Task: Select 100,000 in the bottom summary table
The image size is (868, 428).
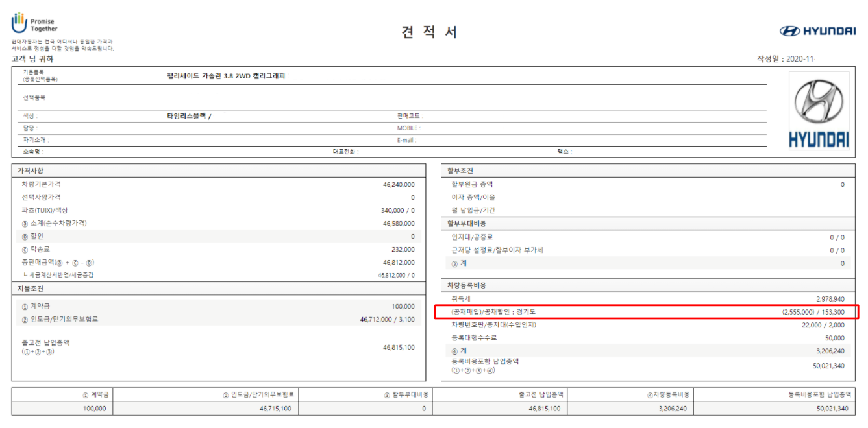Action: (95, 409)
